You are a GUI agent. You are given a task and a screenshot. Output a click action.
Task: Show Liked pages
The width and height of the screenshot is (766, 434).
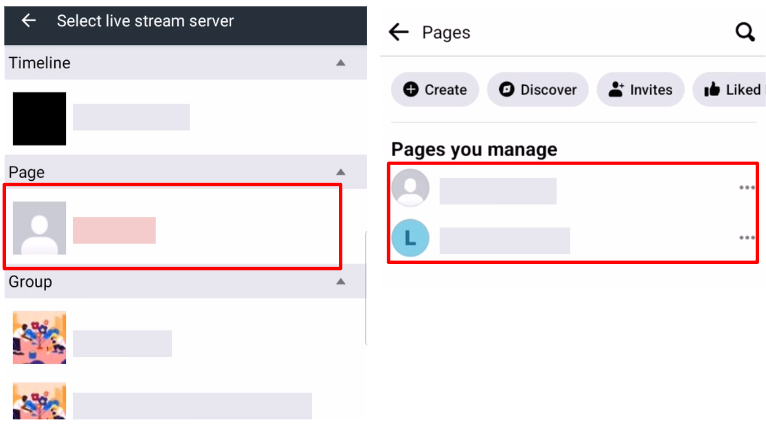pos(730,89)
